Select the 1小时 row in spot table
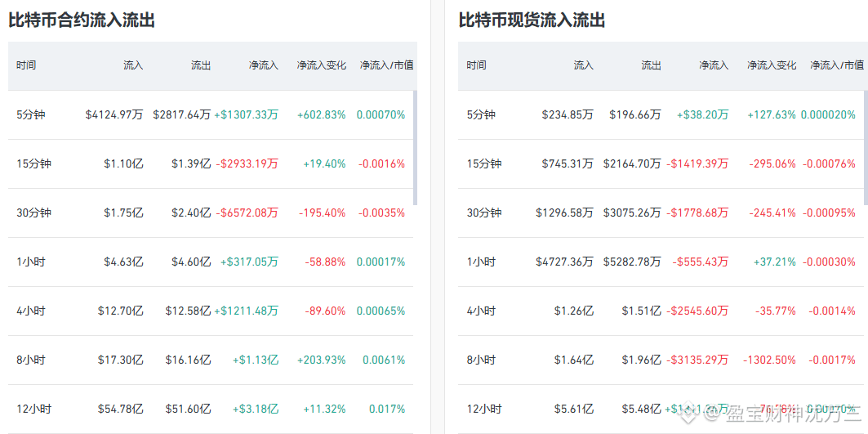 662,262
